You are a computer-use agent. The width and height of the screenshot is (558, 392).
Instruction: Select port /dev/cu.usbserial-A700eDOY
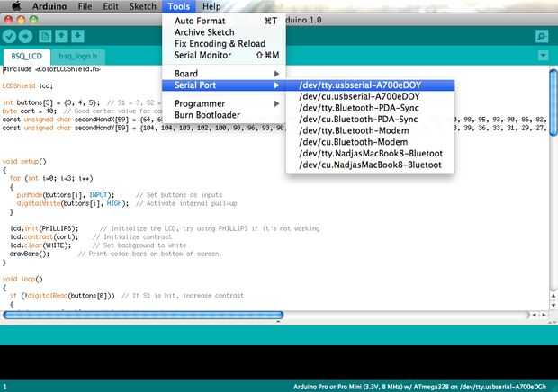click(x=370, y=96)
